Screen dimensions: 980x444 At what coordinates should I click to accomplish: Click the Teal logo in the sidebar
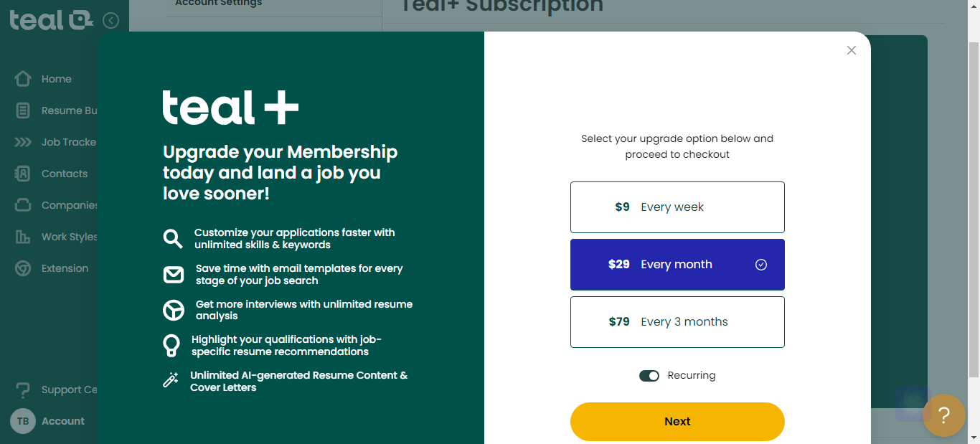coord(52,20)
